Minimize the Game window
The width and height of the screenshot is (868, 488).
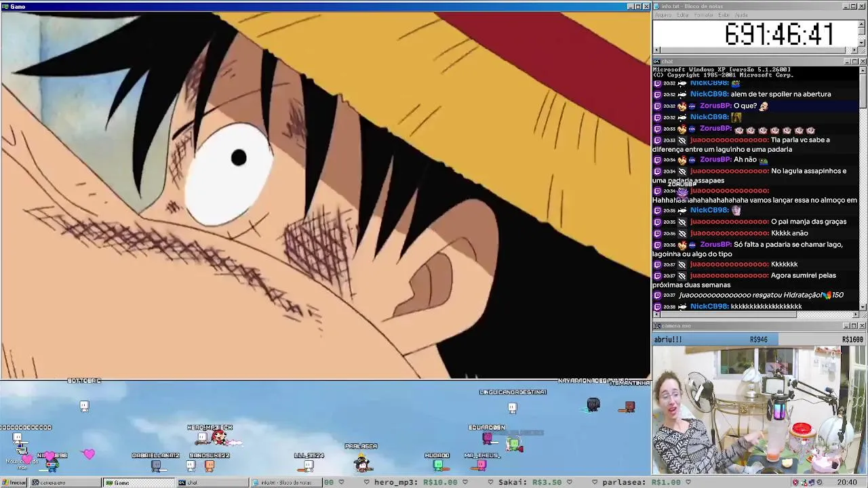pyautogui.click(x=630, y=6)
